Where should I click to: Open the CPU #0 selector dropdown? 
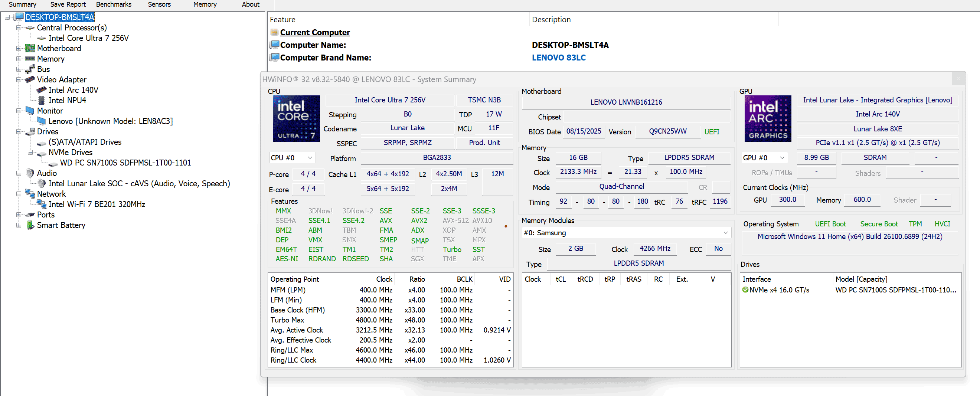[x=291, y=158]
